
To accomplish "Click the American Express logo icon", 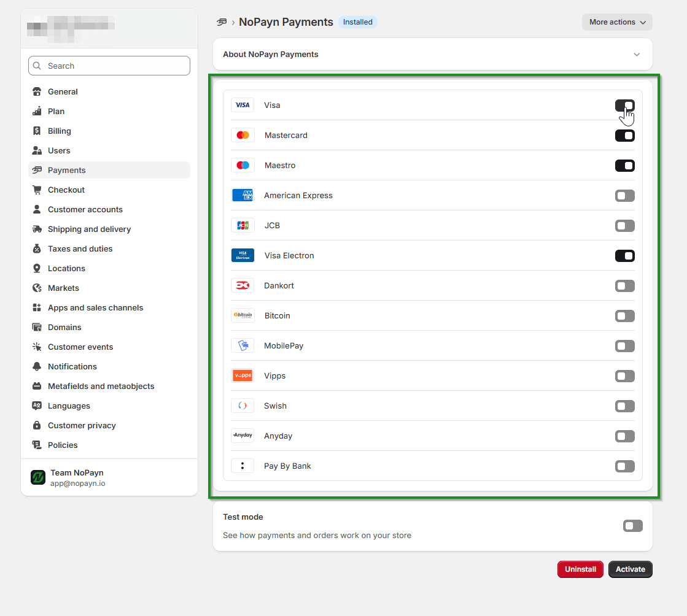I will coord(243,194).
